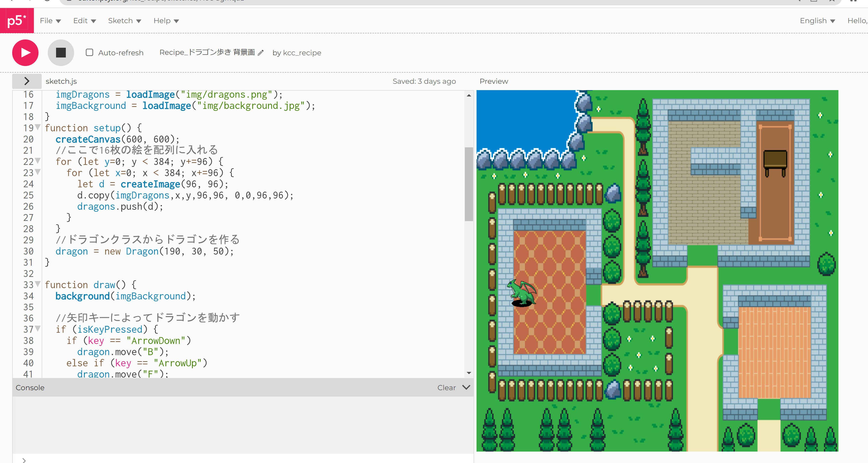Click the pencil icon to rename sketch
The width and height of the screenshot is (868, 463).
[261, 53]
